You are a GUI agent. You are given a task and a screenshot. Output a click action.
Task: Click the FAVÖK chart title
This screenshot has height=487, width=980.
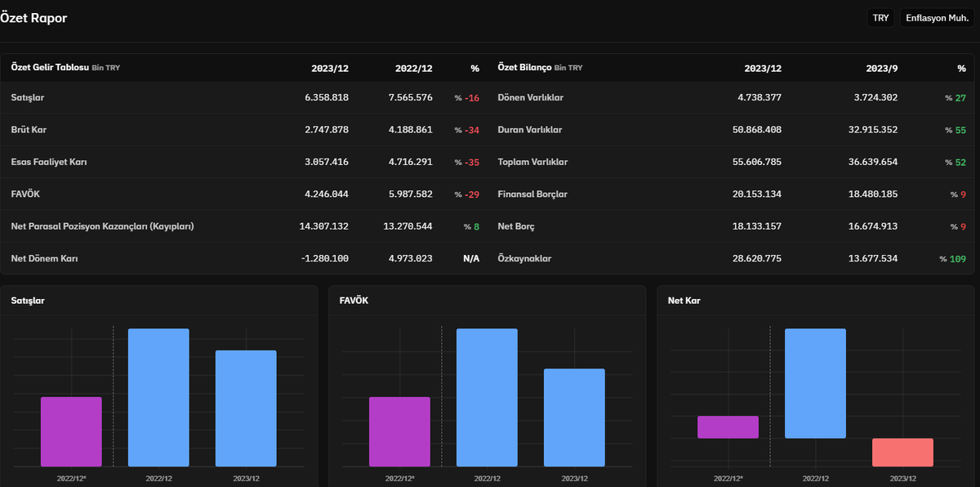click(x=354, y=301)
